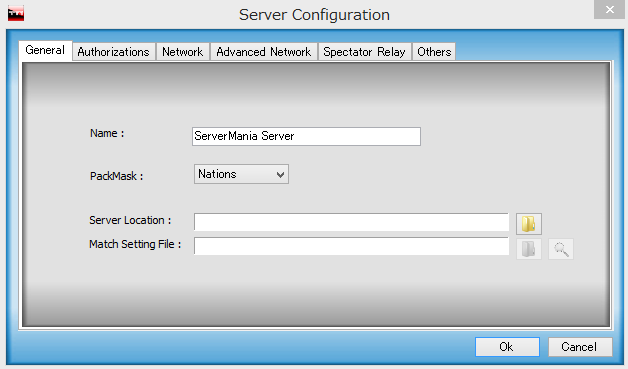Screen dimensions: 628x369
Task: Select the Others tab
Action: click(434, 52)
